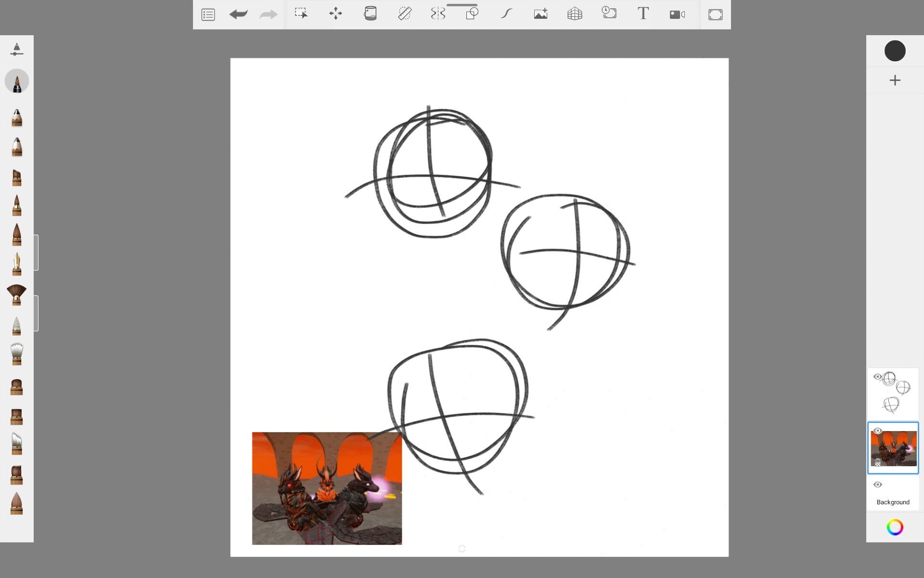The image size is (924, 578).
Task: Undo the last stroke
Action: click(x=238, y=14)
